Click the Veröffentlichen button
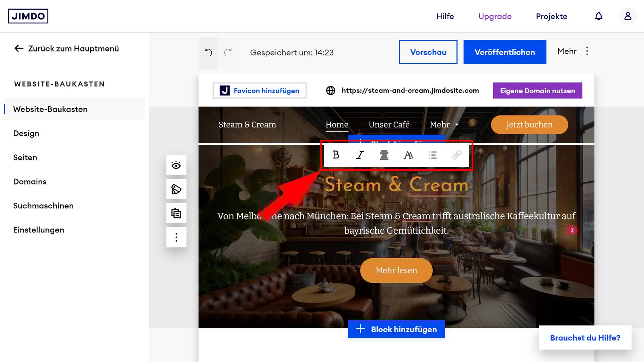The image size is (644, 362). (505, 52)
